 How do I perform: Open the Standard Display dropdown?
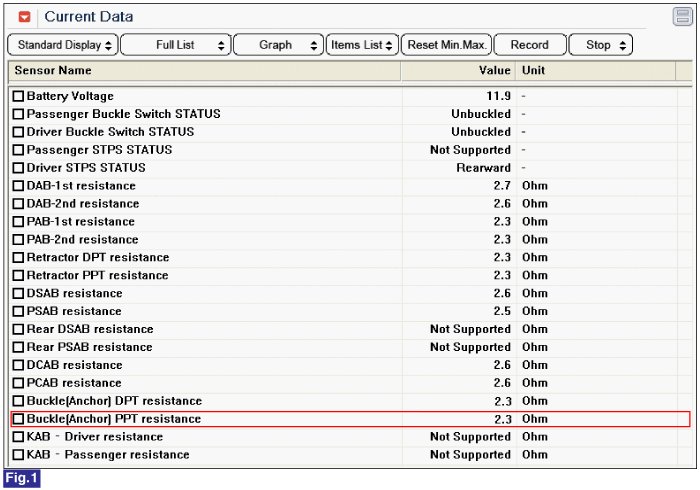click(x=62, y=45)
